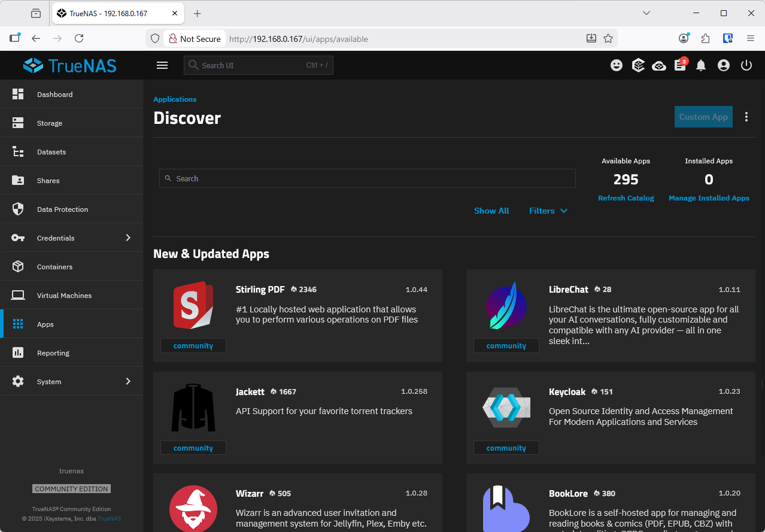Click the Keycloak app logo

point(506,408)
